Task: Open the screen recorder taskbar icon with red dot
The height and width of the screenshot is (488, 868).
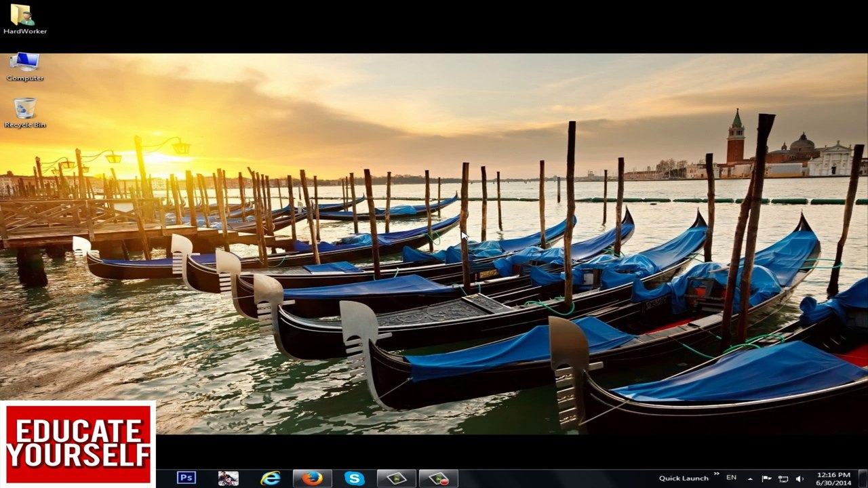Action: (x=438, y=478)
